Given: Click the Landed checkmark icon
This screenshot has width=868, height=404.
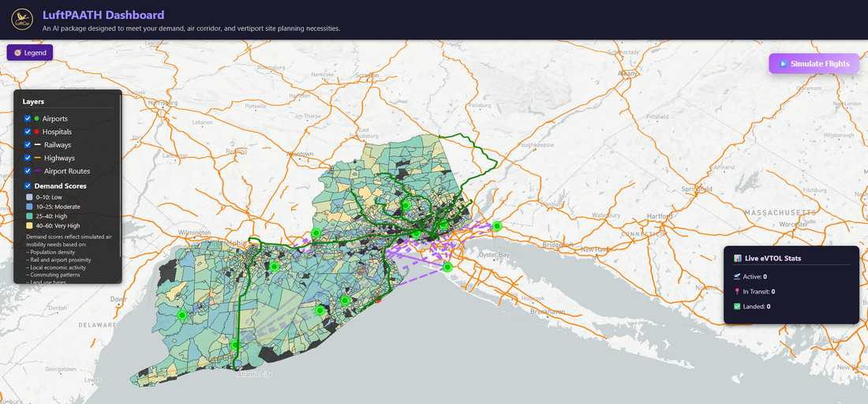Looking at the screenshot, I should point(737,306).
